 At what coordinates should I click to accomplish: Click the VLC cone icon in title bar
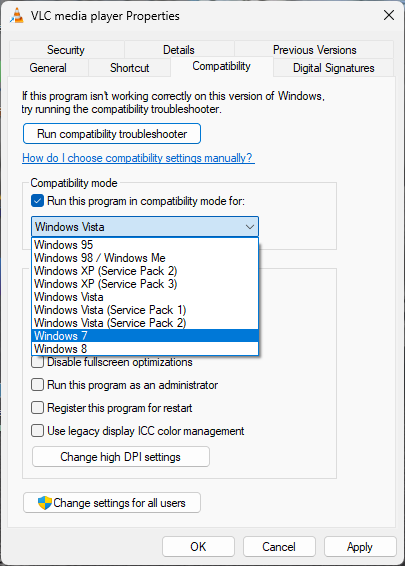[16, 16]
